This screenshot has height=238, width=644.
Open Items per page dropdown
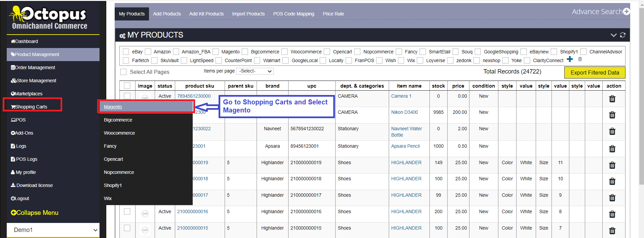point(255,71)
